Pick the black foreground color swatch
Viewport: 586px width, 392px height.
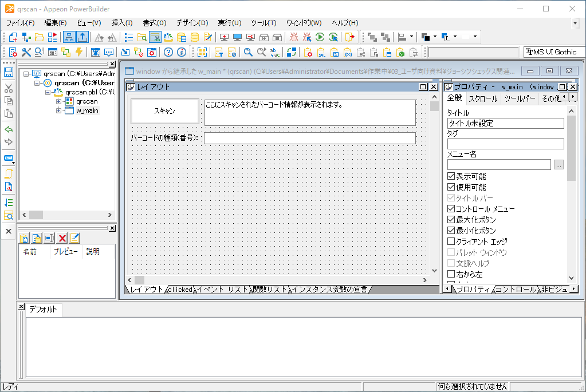point(426,36)
